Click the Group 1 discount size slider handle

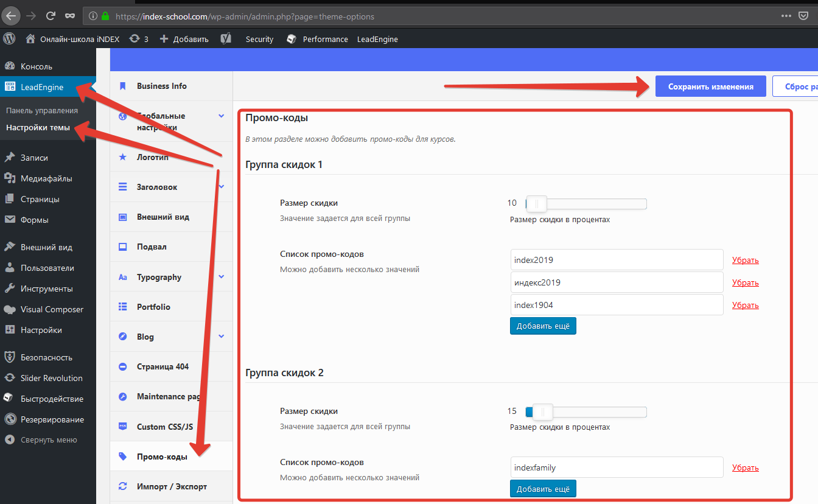536,203
